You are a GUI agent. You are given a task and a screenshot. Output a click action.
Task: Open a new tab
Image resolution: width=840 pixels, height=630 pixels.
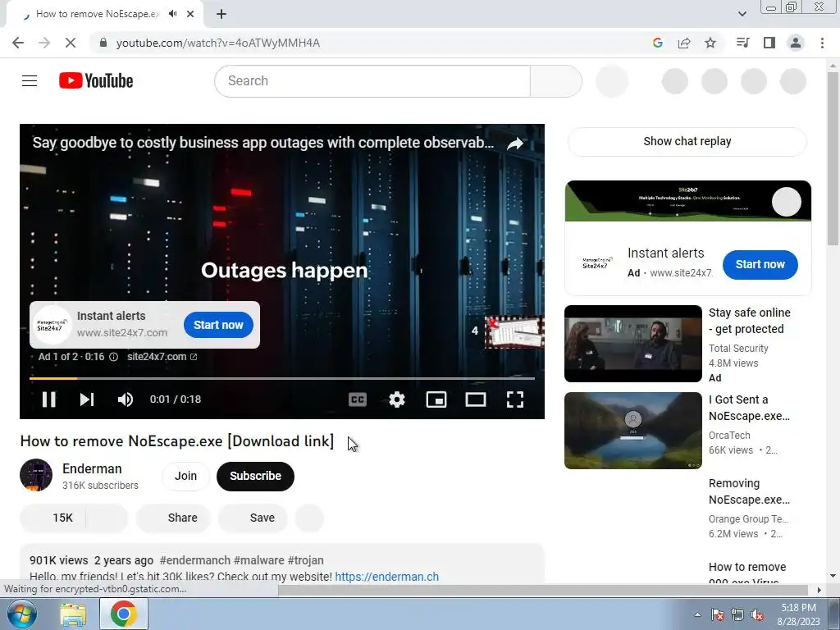[x=221, y=14]
